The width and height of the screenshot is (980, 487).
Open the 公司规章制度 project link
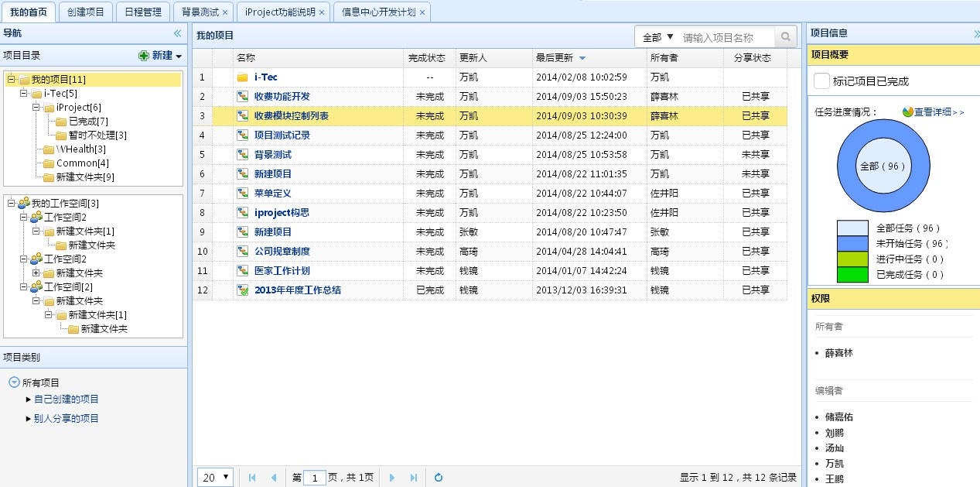pos(282,252)
